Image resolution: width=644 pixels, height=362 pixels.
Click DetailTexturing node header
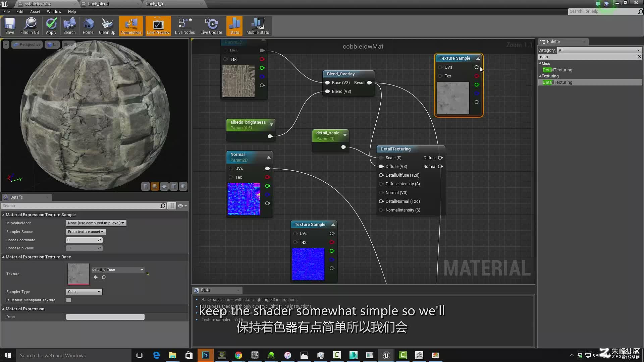[411, 149]
